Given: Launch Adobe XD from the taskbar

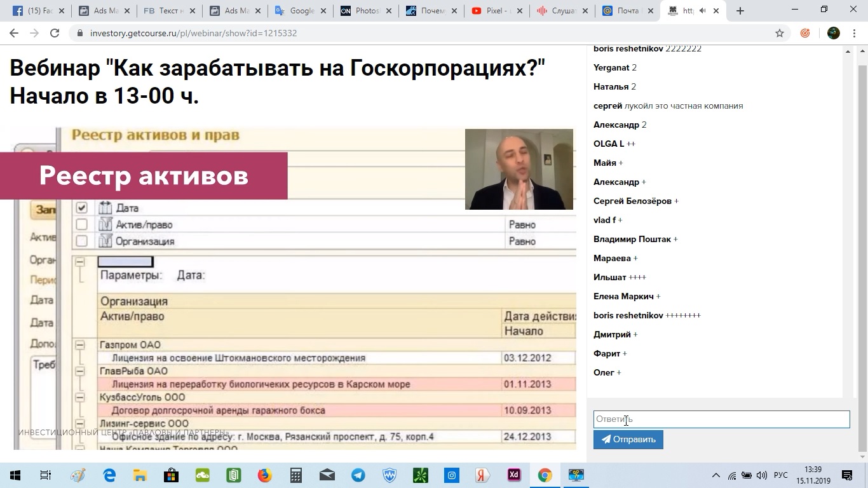Looking at the screenshot, I should [513, 475].
